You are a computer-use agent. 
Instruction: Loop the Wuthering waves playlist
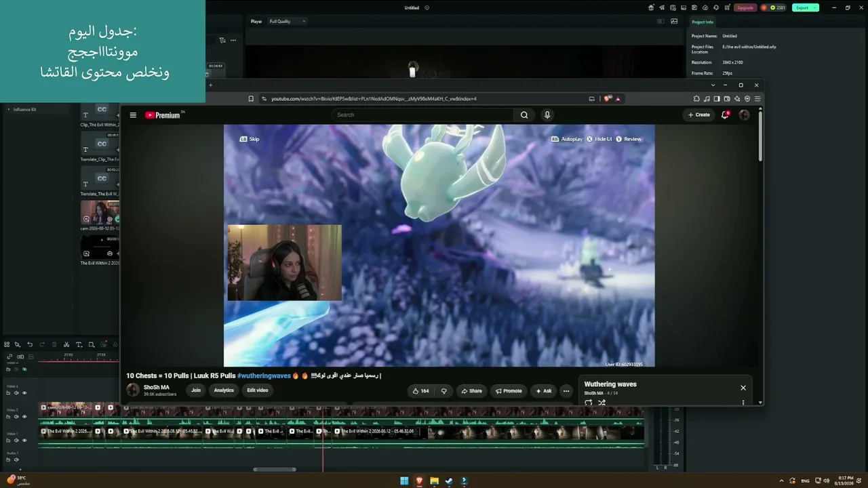588,403
